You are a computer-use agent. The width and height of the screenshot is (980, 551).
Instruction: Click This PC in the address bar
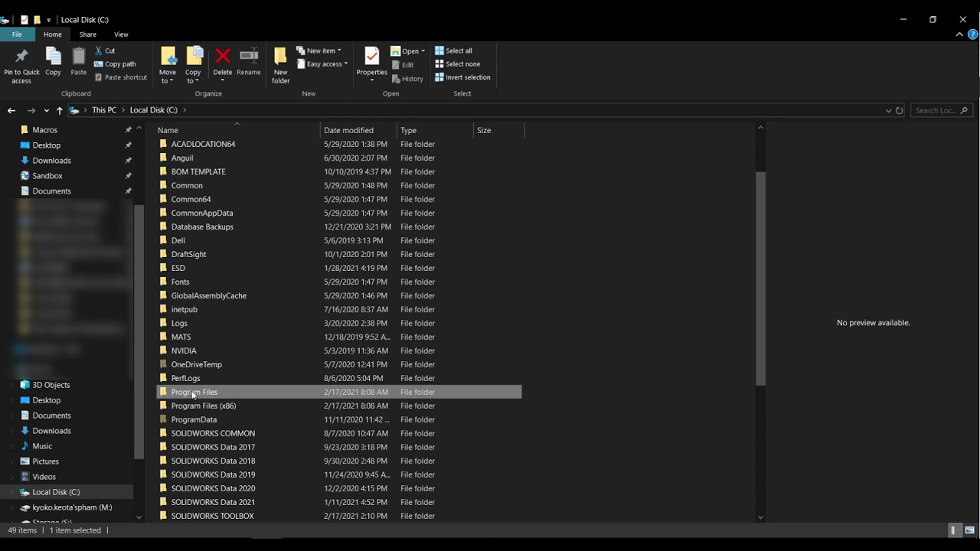tap(104, 110)
